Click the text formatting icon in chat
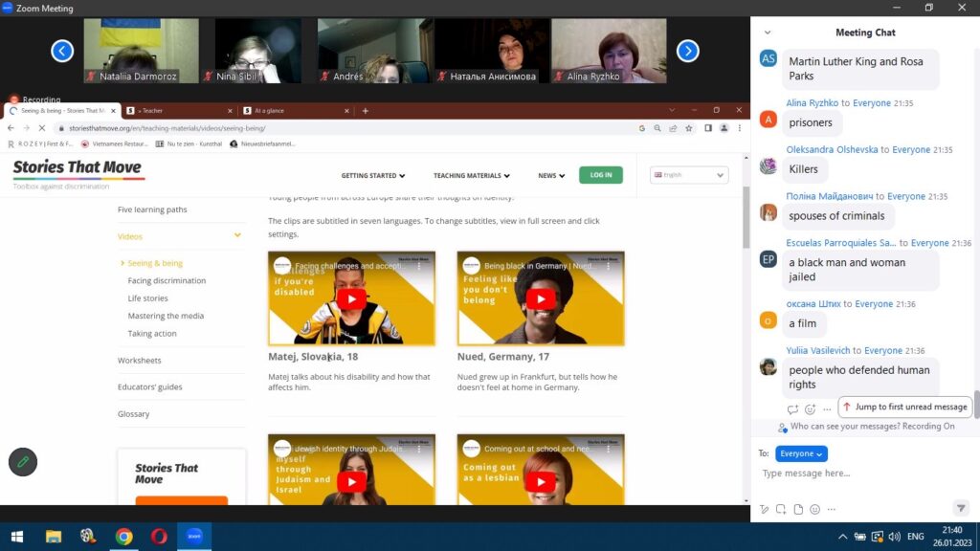Screen dimensions: 980x551 [x=764, y=509]
